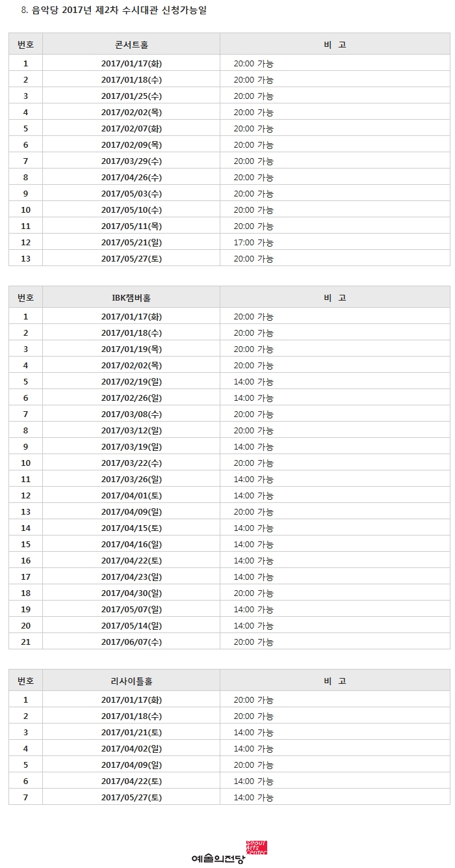Click the first table's 번호 header

pyautogui.click(x=25, y=45)
